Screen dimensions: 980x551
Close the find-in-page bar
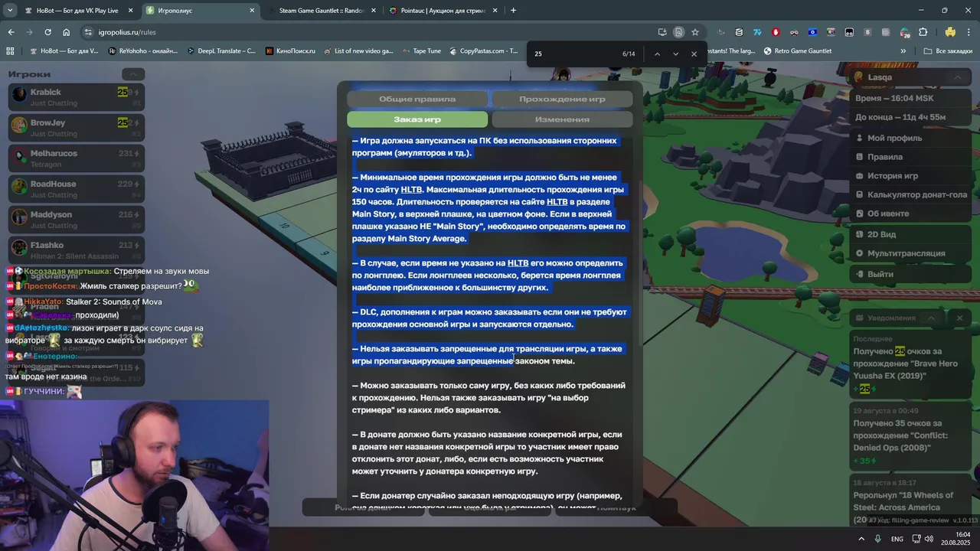coord(694,54)
